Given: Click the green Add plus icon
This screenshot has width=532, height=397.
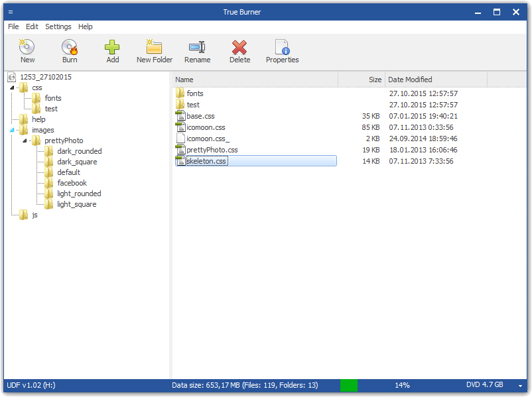Looking at the screenshot, I should (x=112, y=47).
